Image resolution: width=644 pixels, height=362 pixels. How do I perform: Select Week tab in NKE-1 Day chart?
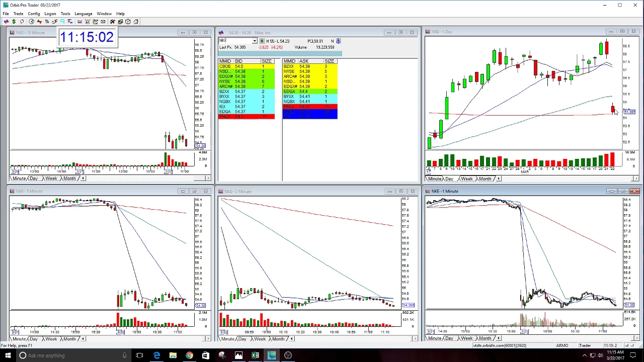(x=466, y=179)
